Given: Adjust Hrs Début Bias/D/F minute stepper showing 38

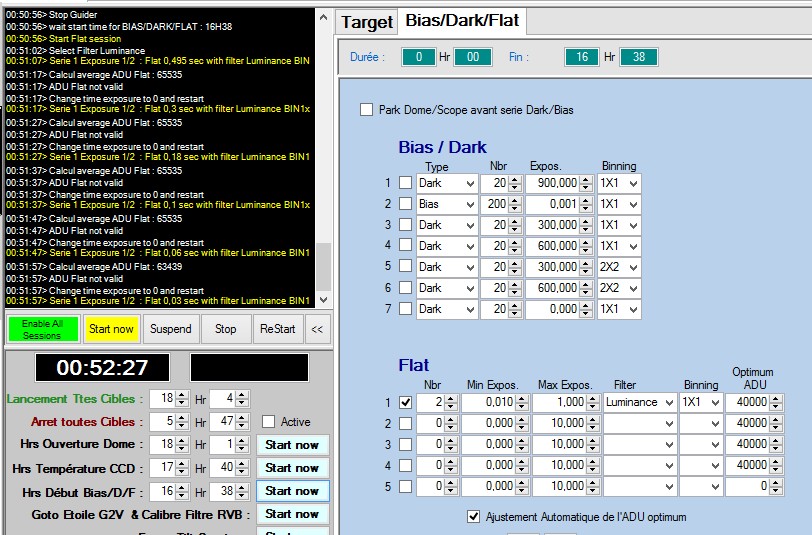Looking at the screenshot, I should (x=242, y=491).
